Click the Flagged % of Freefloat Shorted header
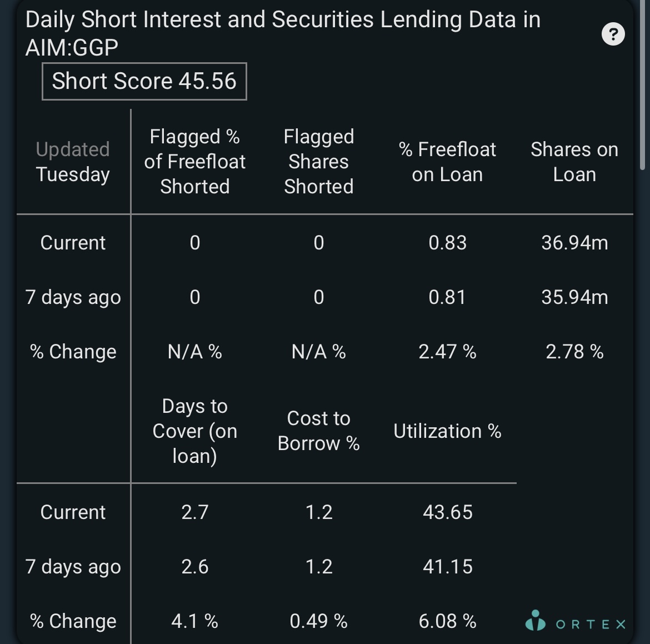This screenshot has width=650, height=644. (x=195, y=161)
